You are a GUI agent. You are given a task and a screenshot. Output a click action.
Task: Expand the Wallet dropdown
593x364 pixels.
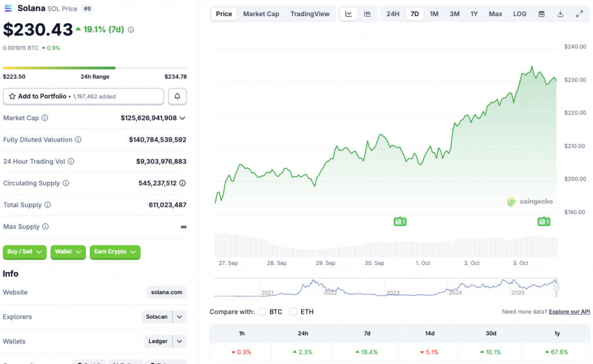click(68, 252)
